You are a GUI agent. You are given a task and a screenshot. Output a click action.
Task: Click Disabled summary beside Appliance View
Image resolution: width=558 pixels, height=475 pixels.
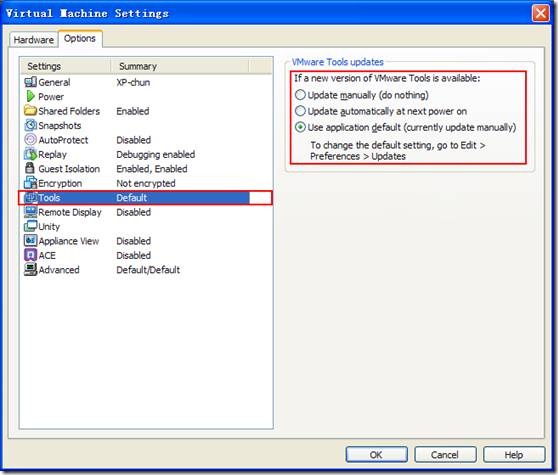pyautogui.click(x=133, y=241)
